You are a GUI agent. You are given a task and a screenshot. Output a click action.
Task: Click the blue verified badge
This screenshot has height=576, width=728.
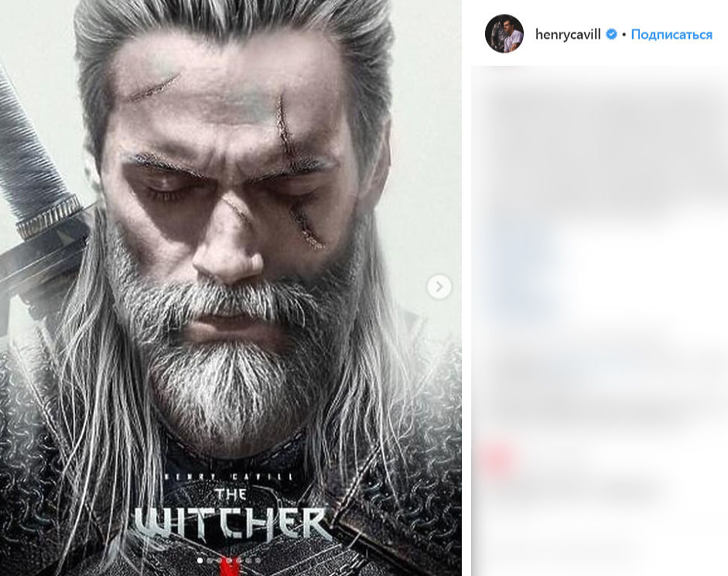tap(611, 34)
